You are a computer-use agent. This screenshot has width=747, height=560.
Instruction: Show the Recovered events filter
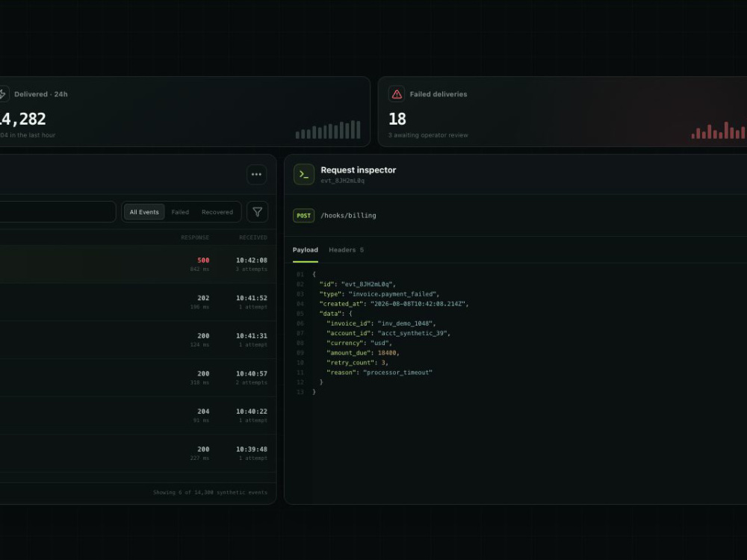pos(217,212)
